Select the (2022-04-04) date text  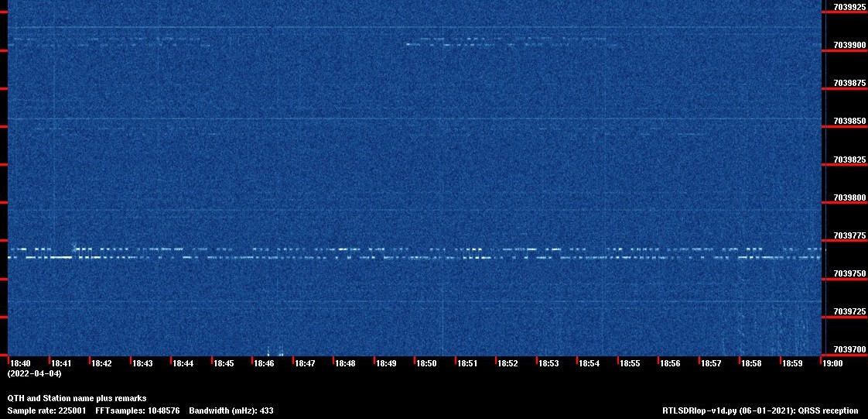(34, 373)
